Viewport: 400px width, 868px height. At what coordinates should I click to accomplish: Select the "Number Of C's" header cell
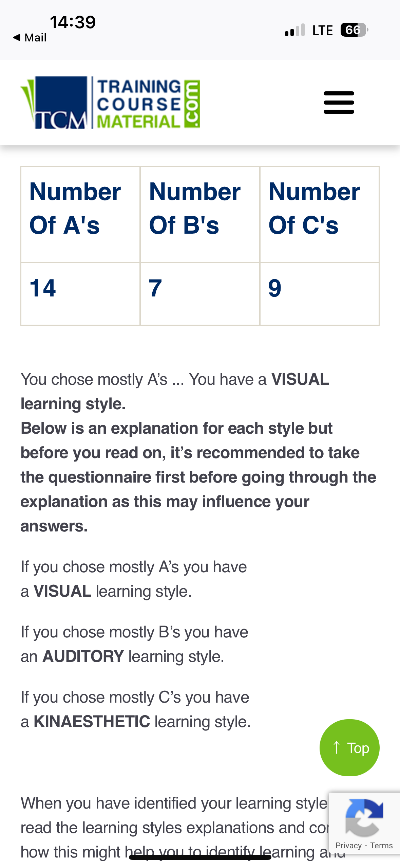(319, 214)
